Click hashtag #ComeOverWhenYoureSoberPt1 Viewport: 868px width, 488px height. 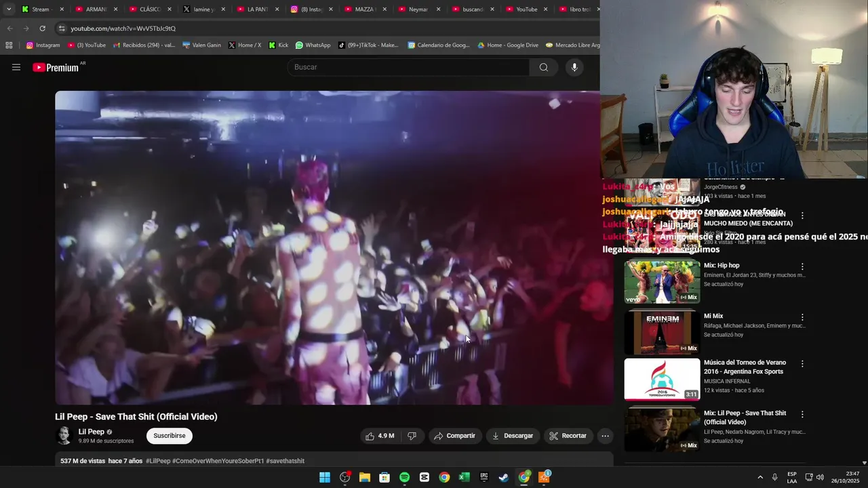click(x=218, y=461)
